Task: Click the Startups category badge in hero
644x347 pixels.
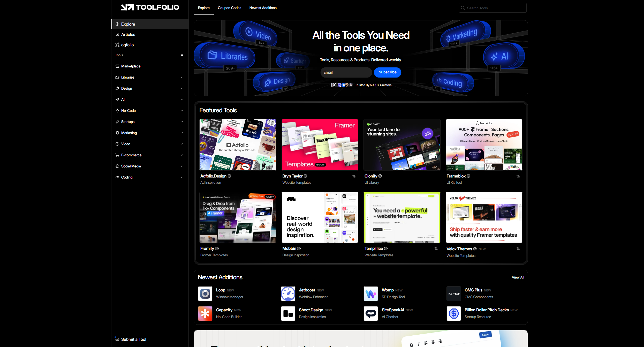Action: pos(293,61)
